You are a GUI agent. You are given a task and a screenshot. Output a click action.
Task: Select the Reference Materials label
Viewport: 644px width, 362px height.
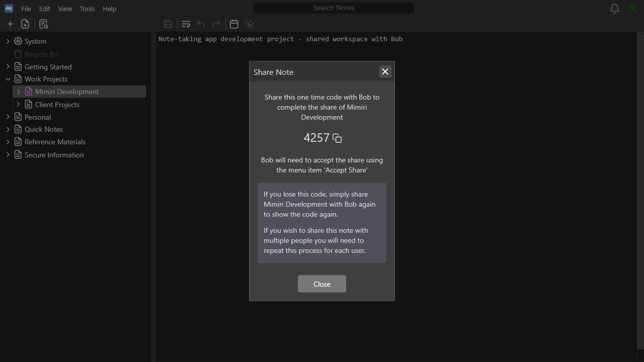(55, 142)
